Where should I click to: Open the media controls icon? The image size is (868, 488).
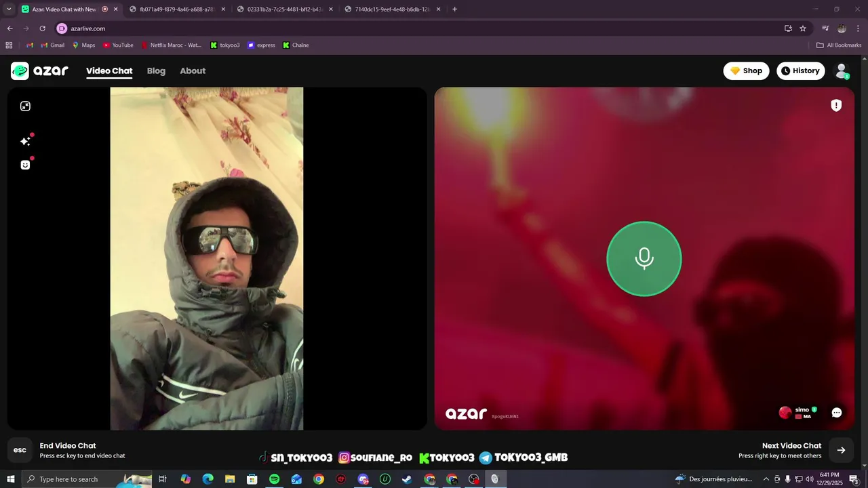[825, 28]
